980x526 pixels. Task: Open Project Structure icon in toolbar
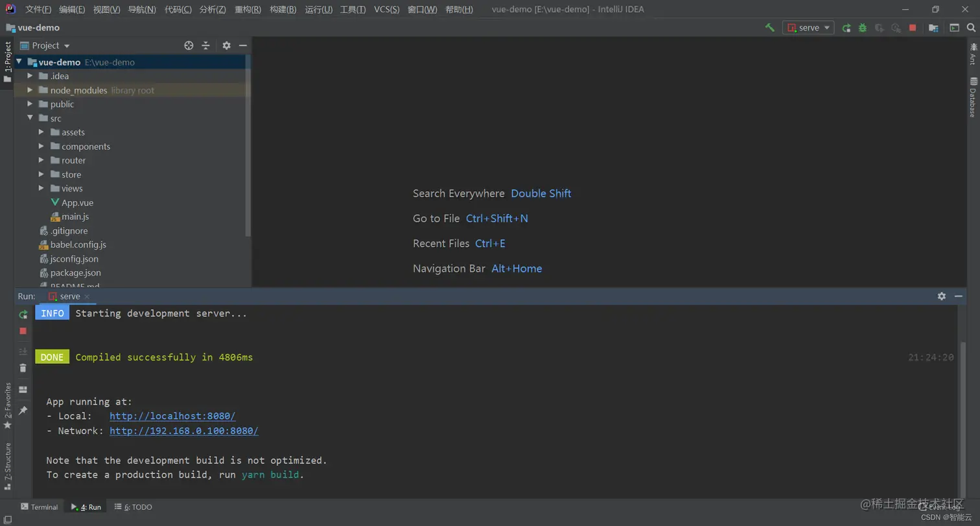point(933,28)
